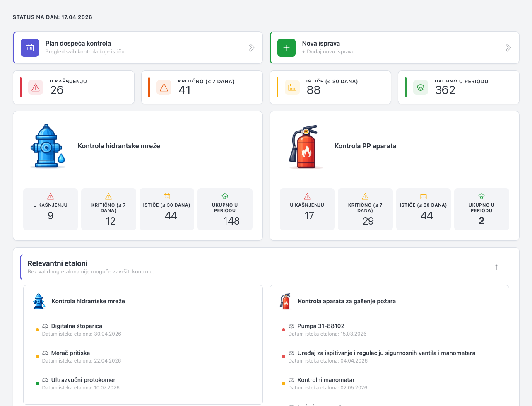Screen dimensions: 532x406
Task: Click the green status dot beside Ultrazvučni protokomer
Action: coord(37,383)
